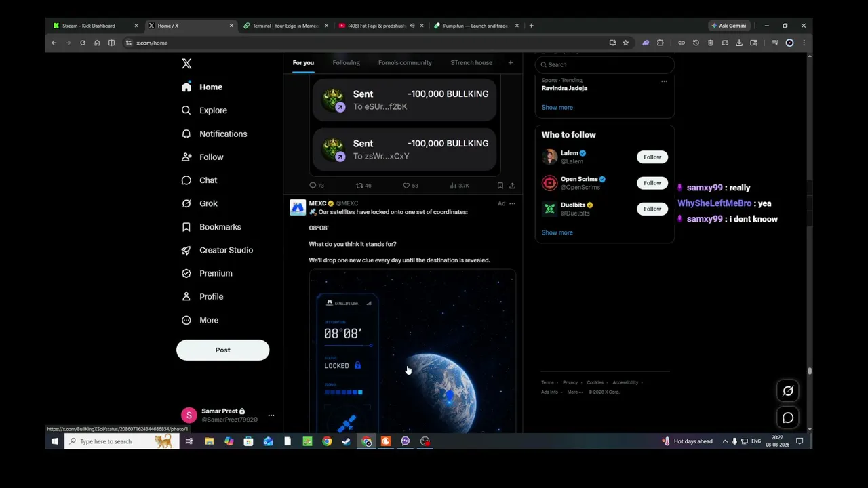Open the MEXC ad's more options menu
The height and width of the screenshot is (488, 868).
coord(512,203)
